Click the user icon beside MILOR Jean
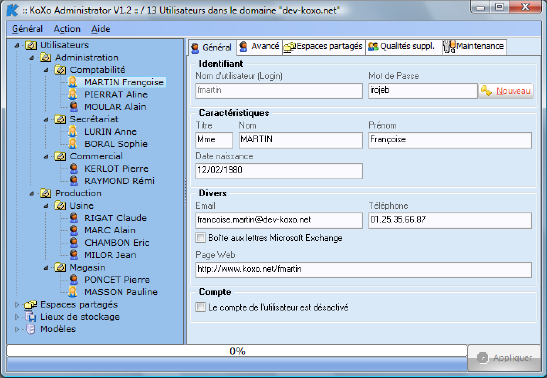Viewport: 547px width, 378px height. [x=74, y=255]
